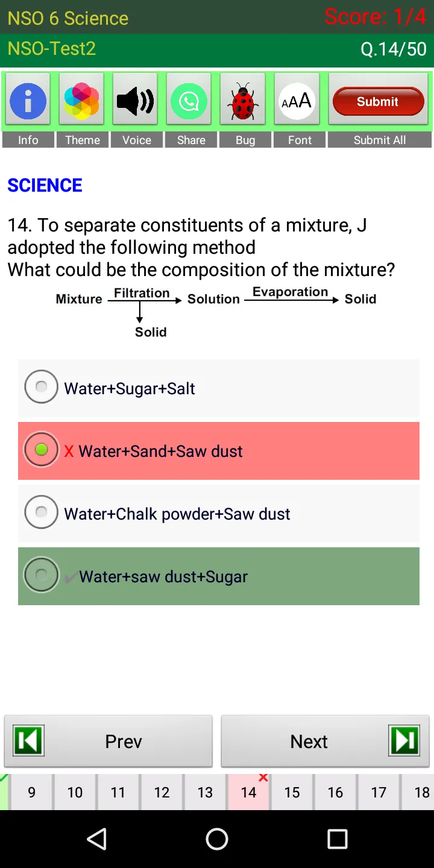This screenshot has width=434, height=868.
Task: Jump to question 12 in the navigator
Action: (x=162, y=792)
